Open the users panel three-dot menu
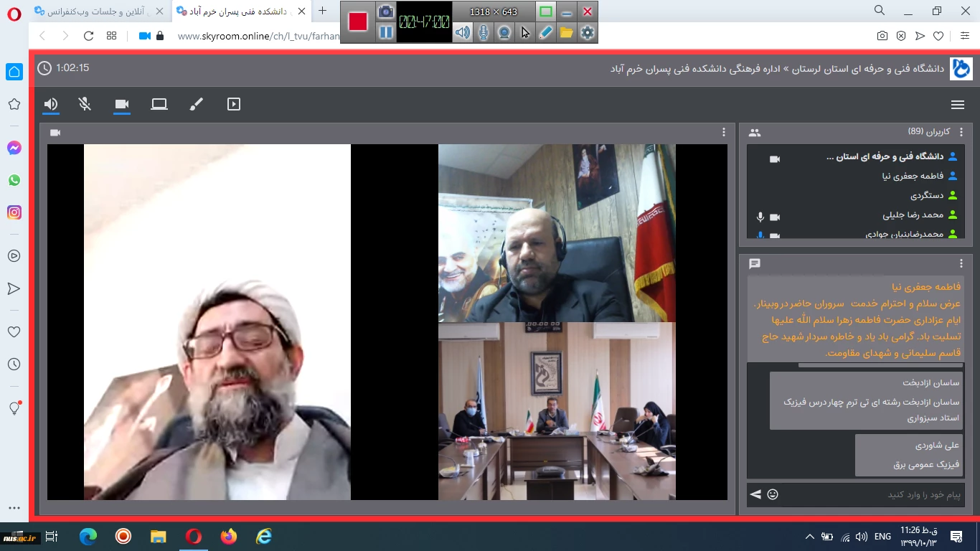Viewport: 980px width, 551px height. (961, 132)
